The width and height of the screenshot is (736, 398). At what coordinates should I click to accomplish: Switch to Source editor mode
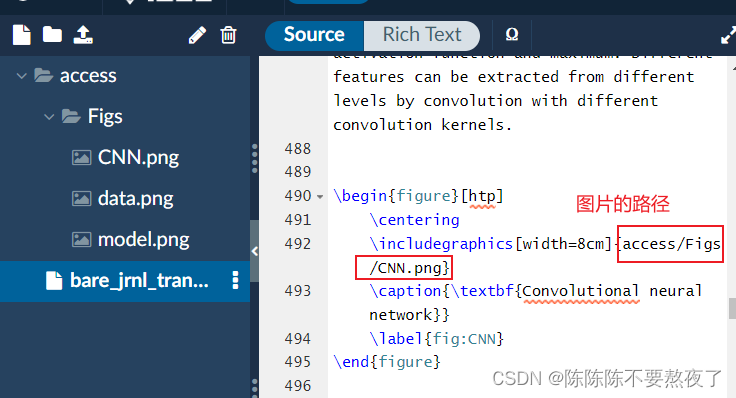point(314,35)
